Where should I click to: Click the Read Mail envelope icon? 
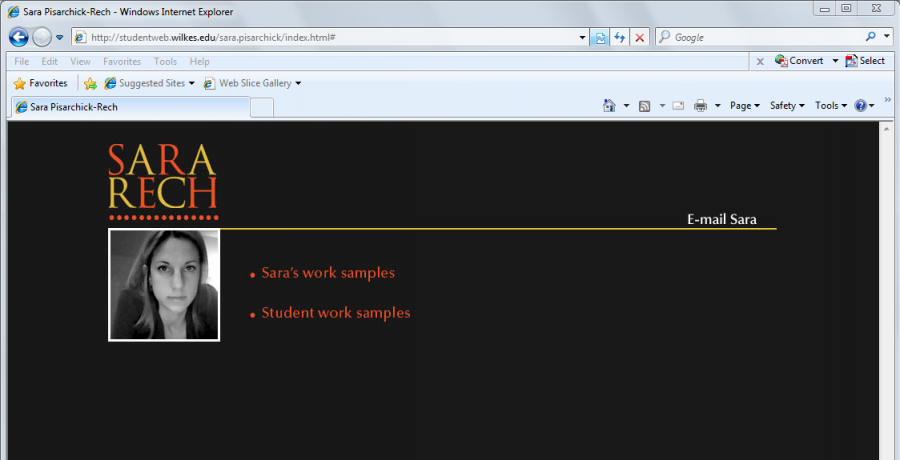point(678,106)
